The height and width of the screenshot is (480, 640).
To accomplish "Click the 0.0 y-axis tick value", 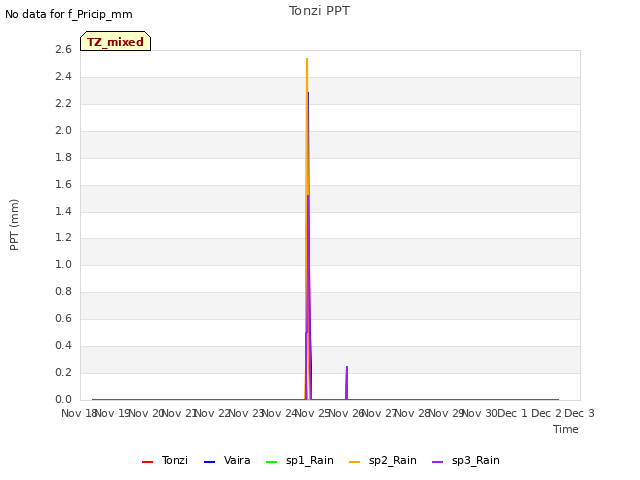I will [x=63, y=400].
